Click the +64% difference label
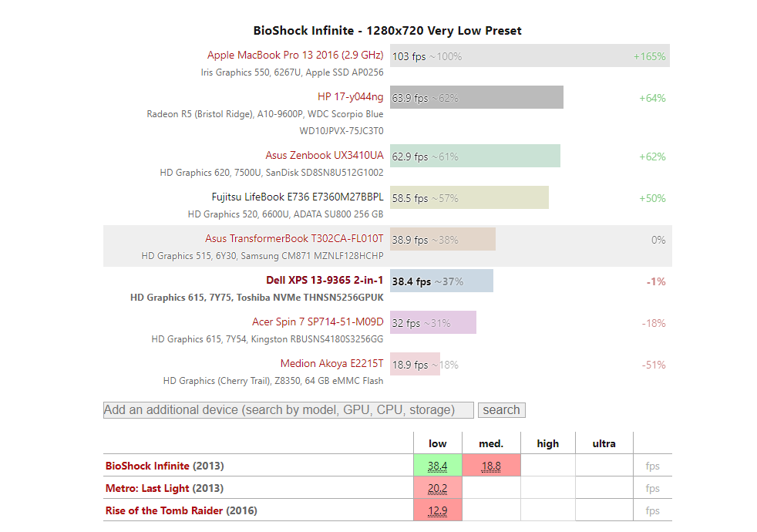This screenshot has height=532, width=757. [x=652, y=98]
